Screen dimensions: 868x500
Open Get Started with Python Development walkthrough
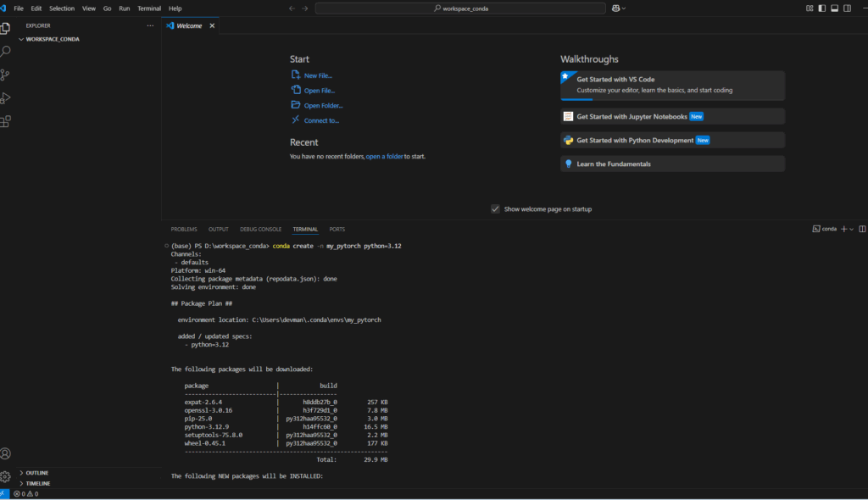(x=672, y=140)
